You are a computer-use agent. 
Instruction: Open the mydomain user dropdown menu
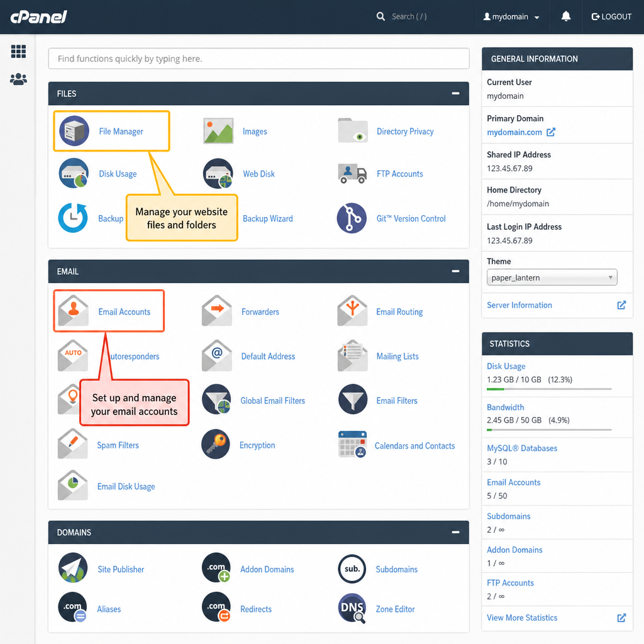[511, 17]
